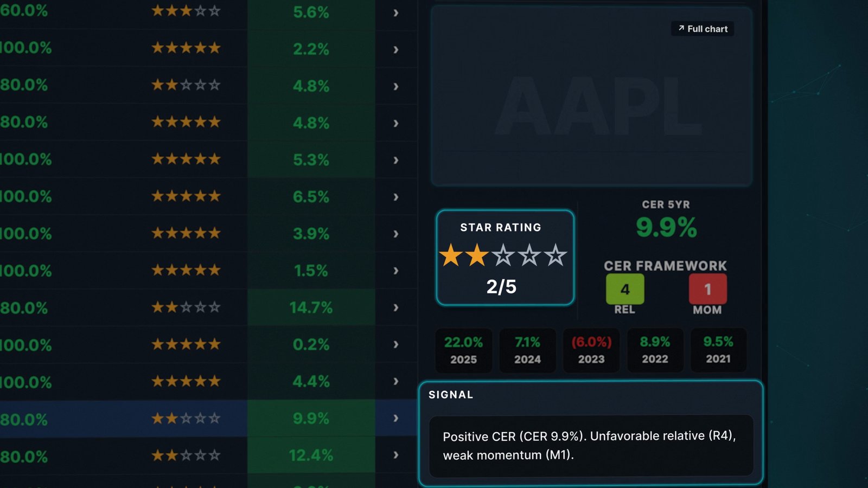Click star rating in the 5.6% row
The image size is (868, 488).
(186, 11)
